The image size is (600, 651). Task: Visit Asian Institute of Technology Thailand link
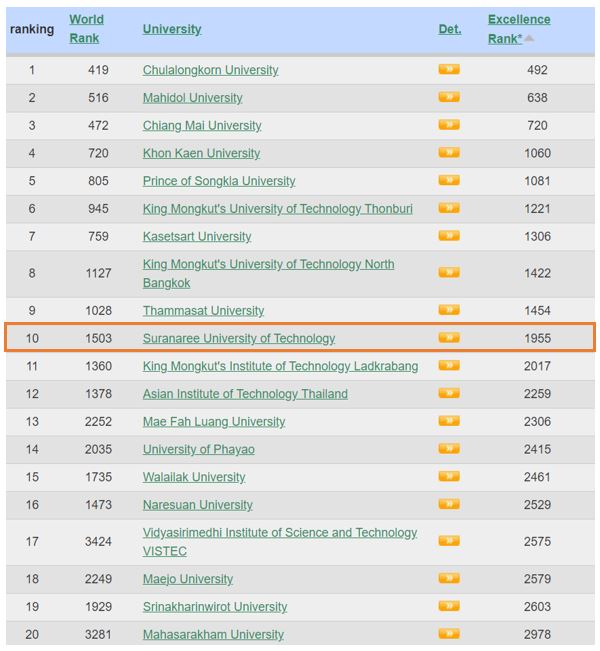[245, 394]
